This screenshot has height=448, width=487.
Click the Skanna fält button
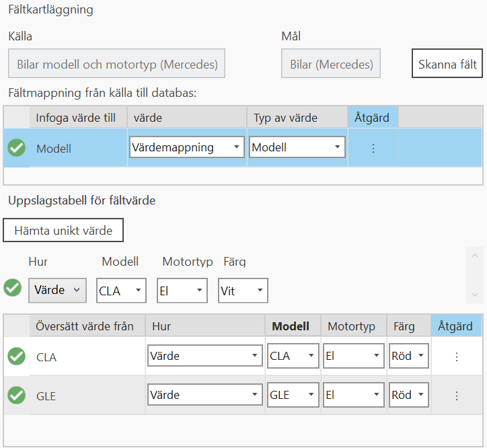pyautogui.click(x=447, y=65)
